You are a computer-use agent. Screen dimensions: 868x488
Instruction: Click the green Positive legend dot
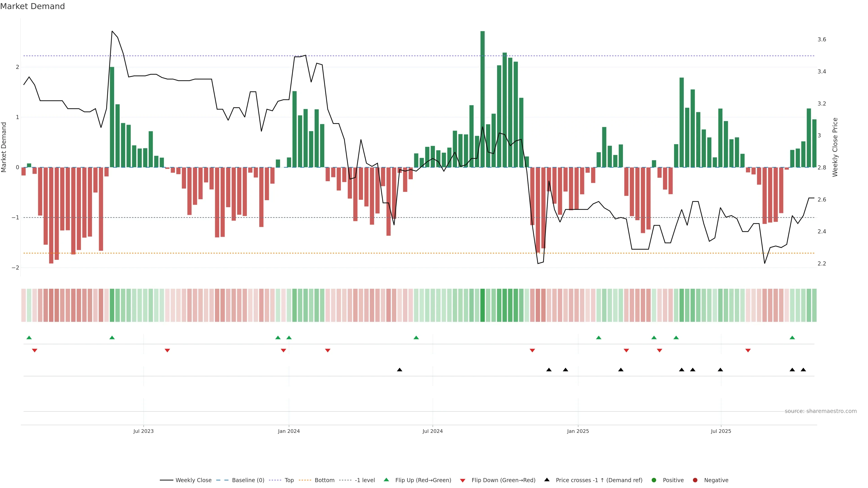point(654,480)
